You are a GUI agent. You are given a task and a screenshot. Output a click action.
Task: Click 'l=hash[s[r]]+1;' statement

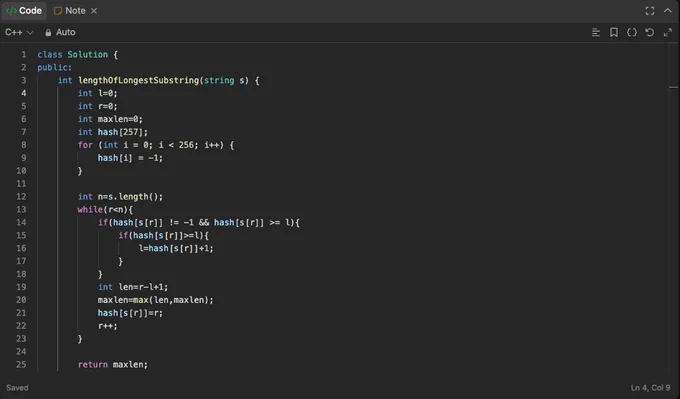click(x=176, y=249)
